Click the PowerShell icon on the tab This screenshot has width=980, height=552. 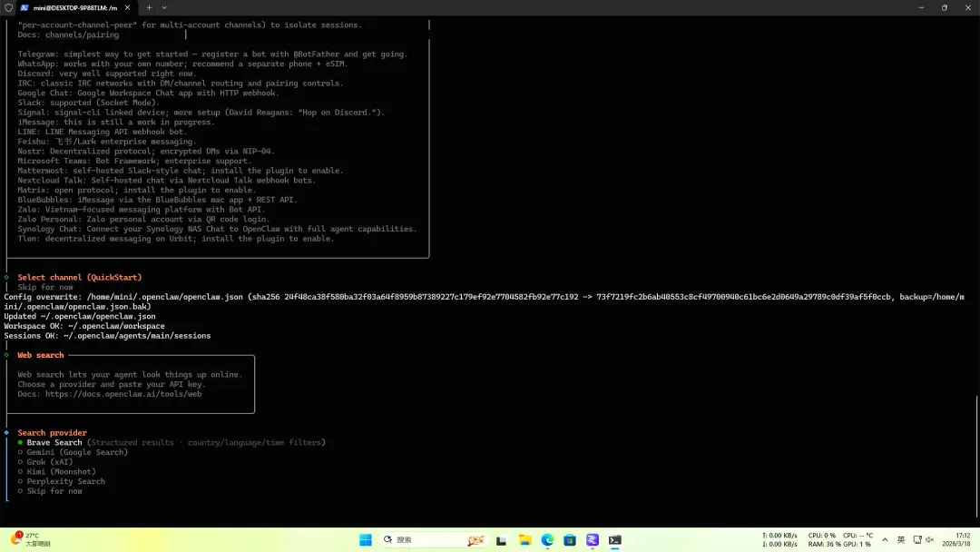(x=24, y=7)
